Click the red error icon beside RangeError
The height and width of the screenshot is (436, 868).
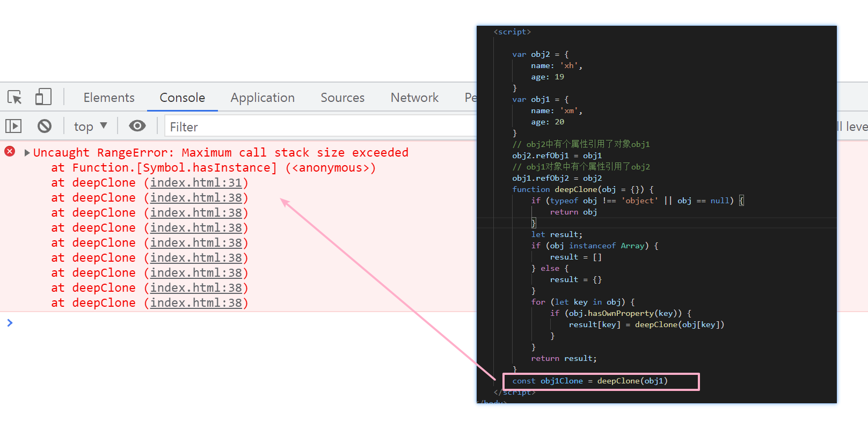10,151
